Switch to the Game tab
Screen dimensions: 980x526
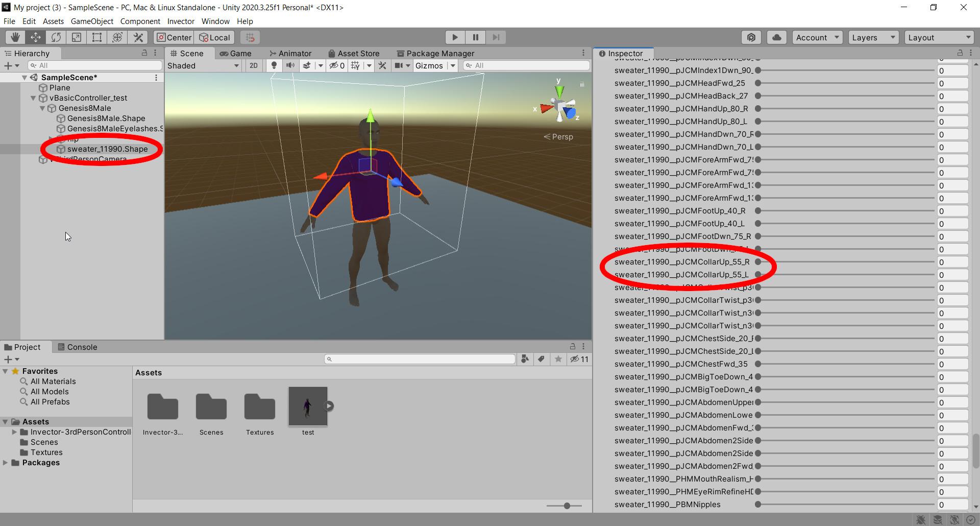pyautogui.click(x=235, y=53)
